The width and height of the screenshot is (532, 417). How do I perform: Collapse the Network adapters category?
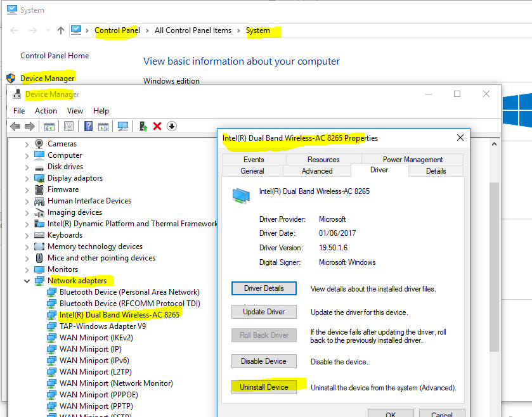point(27,280)
